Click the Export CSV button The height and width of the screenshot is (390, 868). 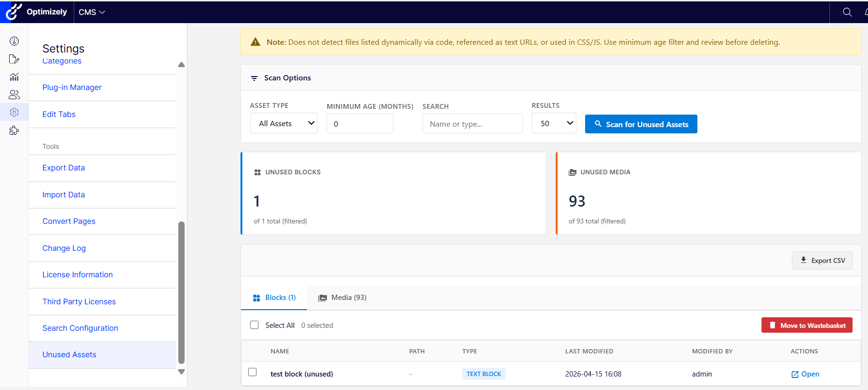822,260
